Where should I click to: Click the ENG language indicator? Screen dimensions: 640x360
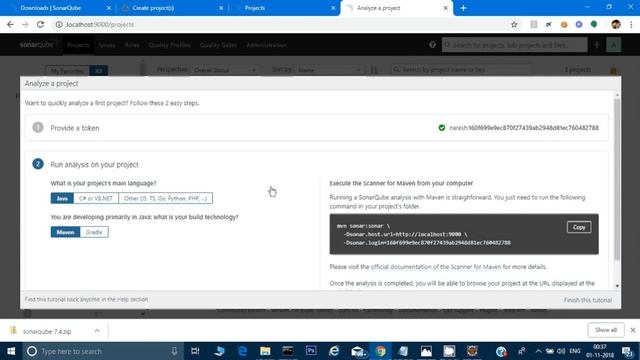click(575, 351)
